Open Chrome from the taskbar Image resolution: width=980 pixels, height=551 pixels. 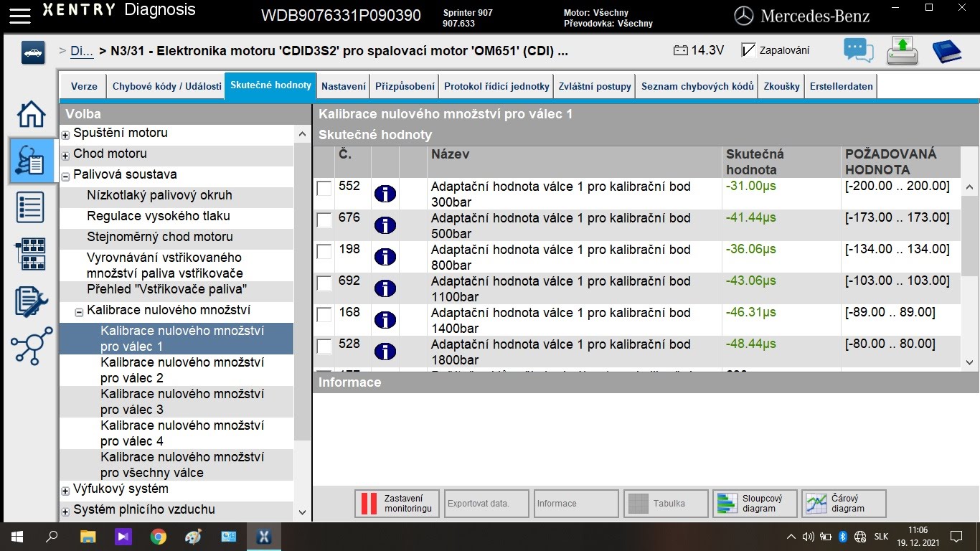click(158, 536)
